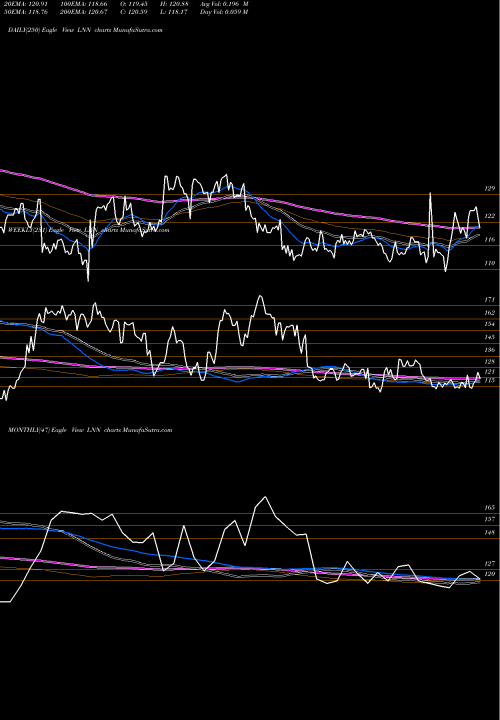Click the 129 price label on daily chart
500x720 pixels.
[x=489, y=189]
